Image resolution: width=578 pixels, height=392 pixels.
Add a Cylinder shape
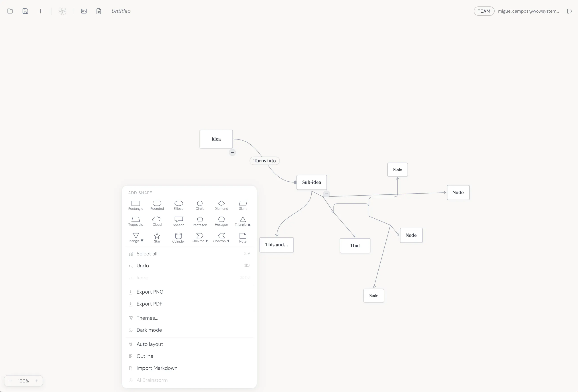pyautogui.click(x=179, y=238)
